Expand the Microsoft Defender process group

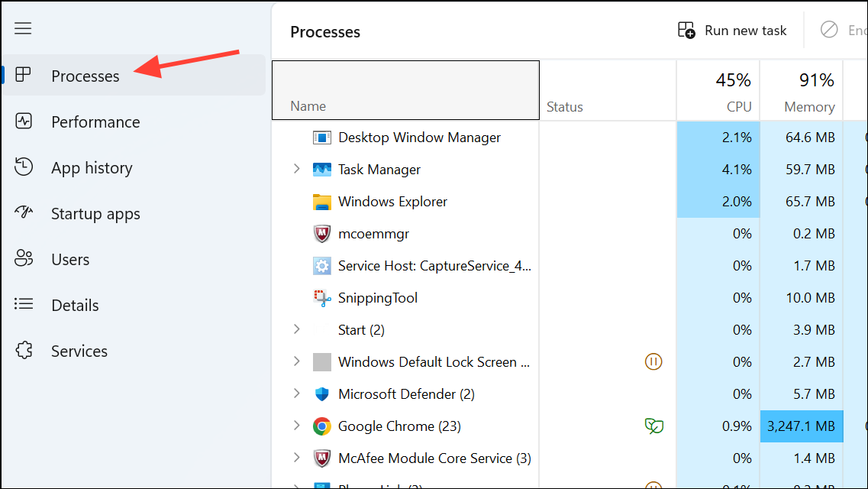click(x=297, y=393)
